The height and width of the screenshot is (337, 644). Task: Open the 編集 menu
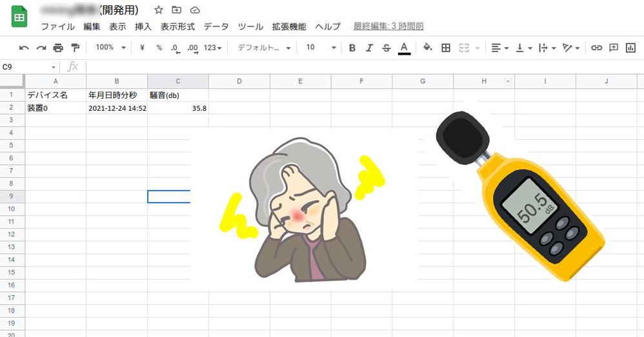click(x=92, y=26)
